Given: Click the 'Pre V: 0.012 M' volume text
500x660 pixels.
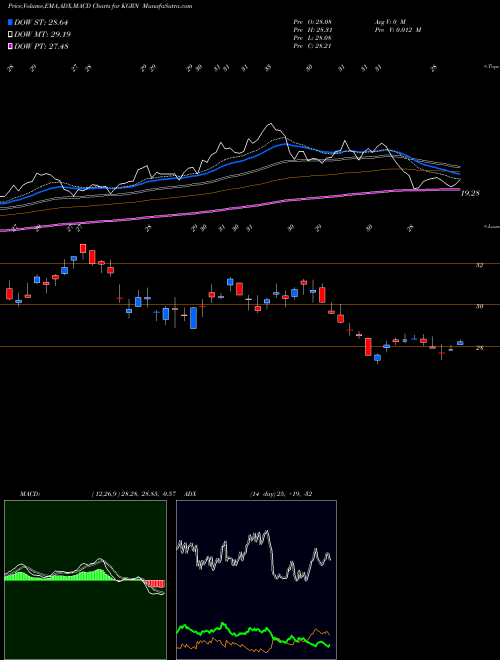Looking at the screenshot, I should point(397,30).
